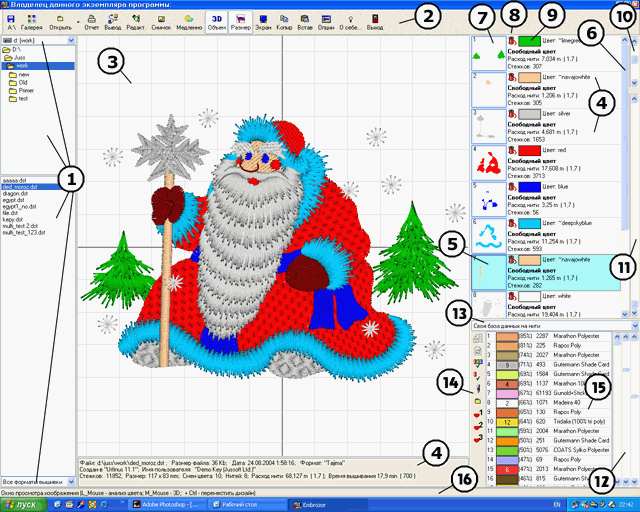Click the Экран screen icon

(x=263, y=22)
